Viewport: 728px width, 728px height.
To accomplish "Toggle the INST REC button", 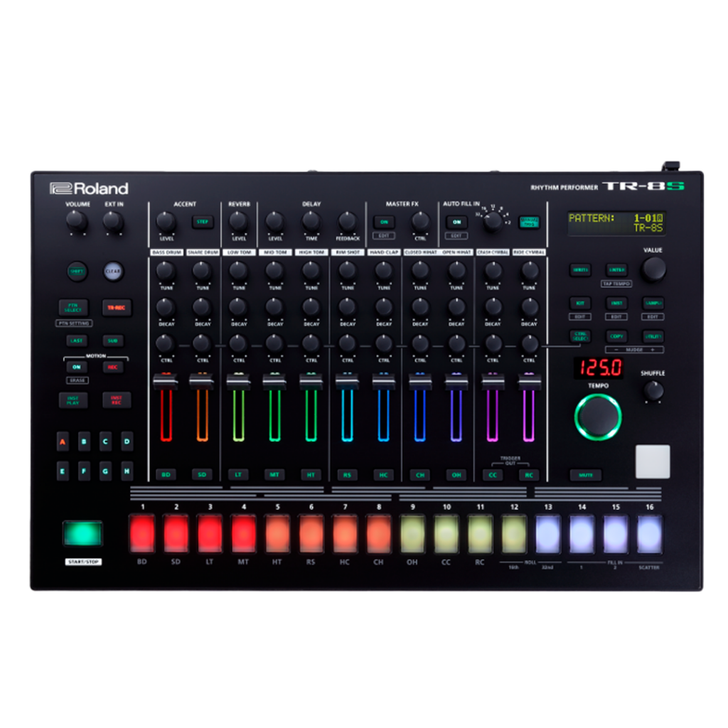I will pos(117,400).
